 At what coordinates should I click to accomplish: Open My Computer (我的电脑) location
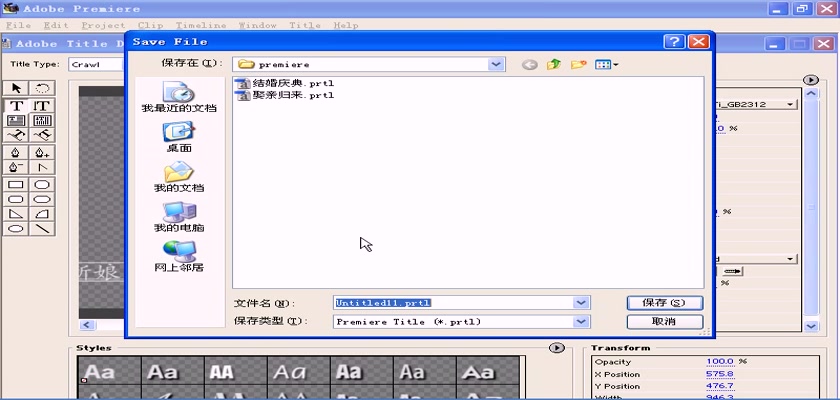(179, 217)
